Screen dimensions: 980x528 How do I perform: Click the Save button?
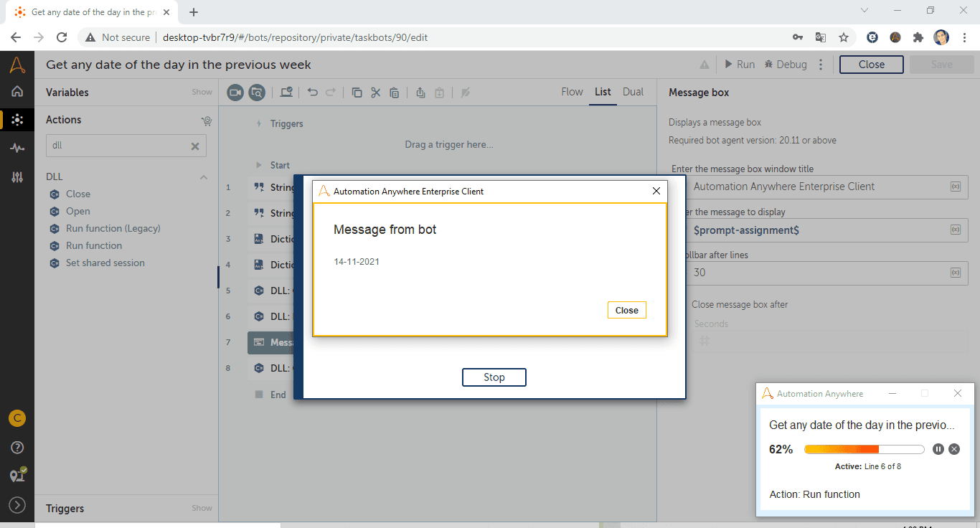pyautogui.click(x=941, y=65)
